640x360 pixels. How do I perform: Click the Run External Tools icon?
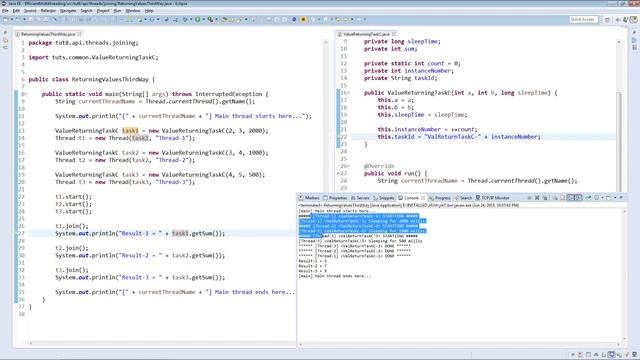(210, 19)
